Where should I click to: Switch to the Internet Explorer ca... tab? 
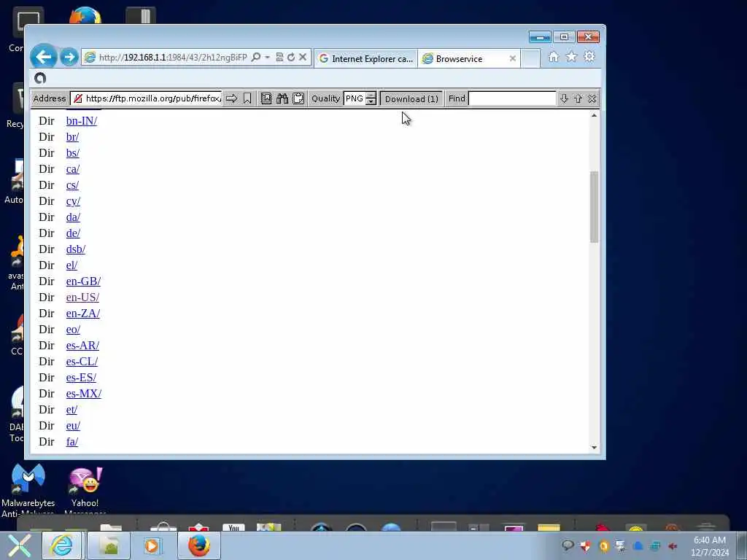click(x=366, y=58)
